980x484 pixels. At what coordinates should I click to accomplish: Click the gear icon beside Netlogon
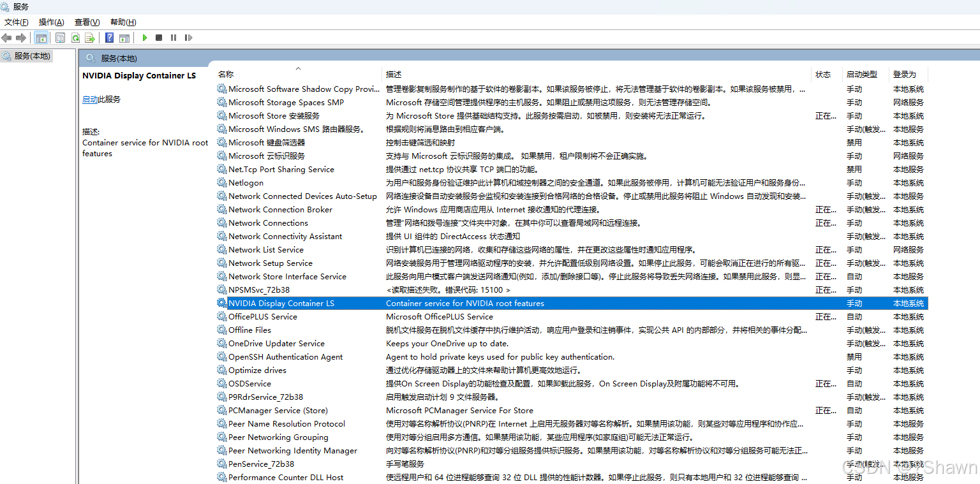click(x=222, y=182)
